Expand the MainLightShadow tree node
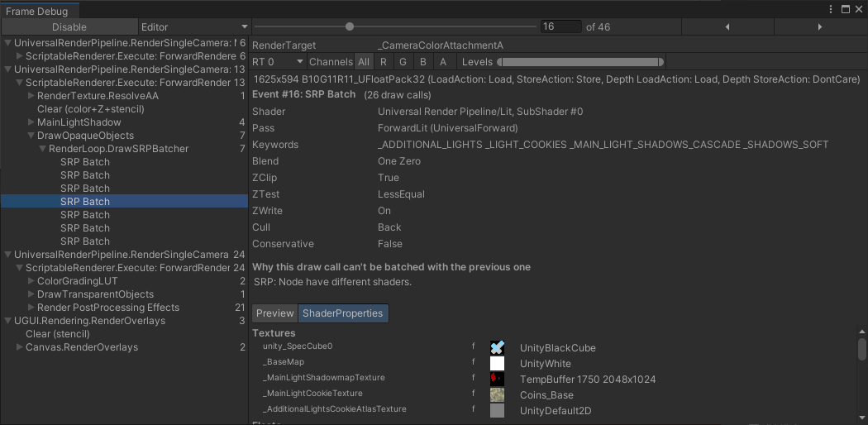This screenshot has height=425, width=868. (x=31, y=122)
